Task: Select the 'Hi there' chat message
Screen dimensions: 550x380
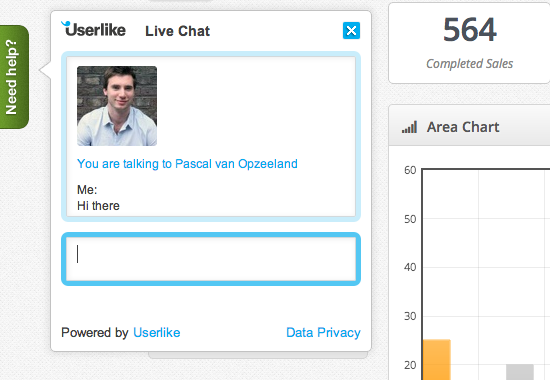Action: coord(98,206)
